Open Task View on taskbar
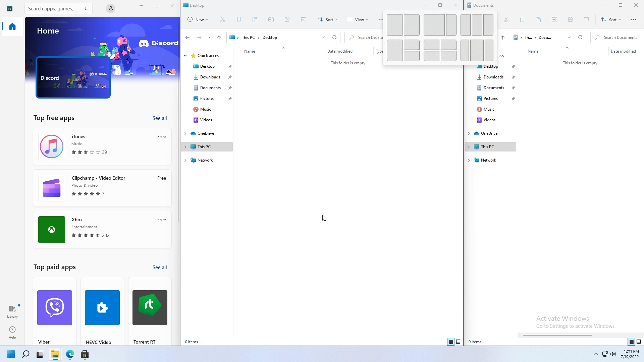 point(40,354)
